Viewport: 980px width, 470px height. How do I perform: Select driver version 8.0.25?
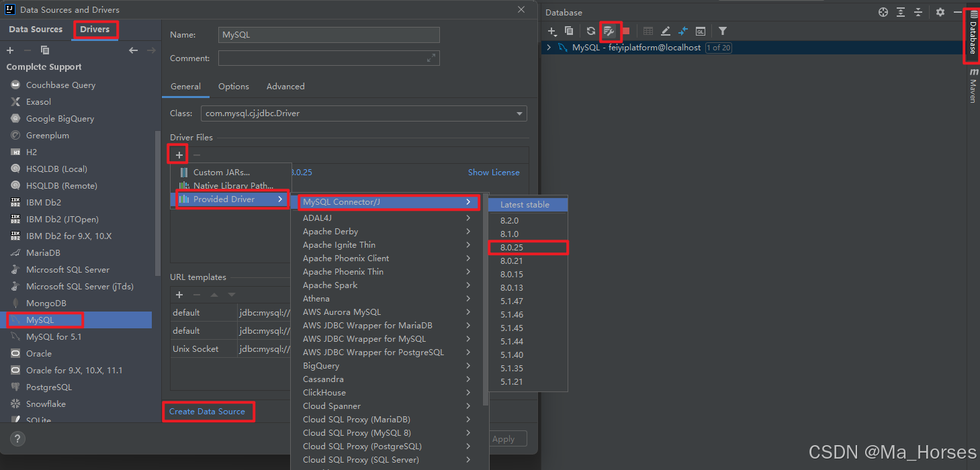pyautogui.click(x=528, y=247)
